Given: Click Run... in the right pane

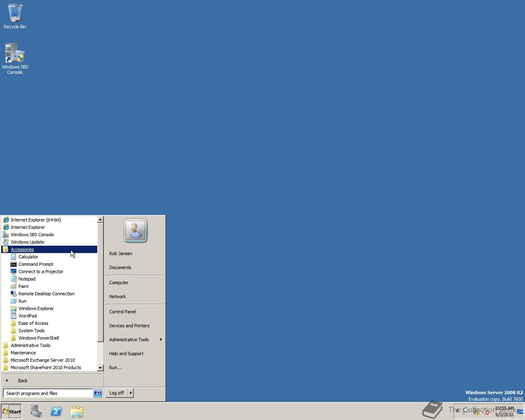Looking at the screenshot, I should coord(135,367).
